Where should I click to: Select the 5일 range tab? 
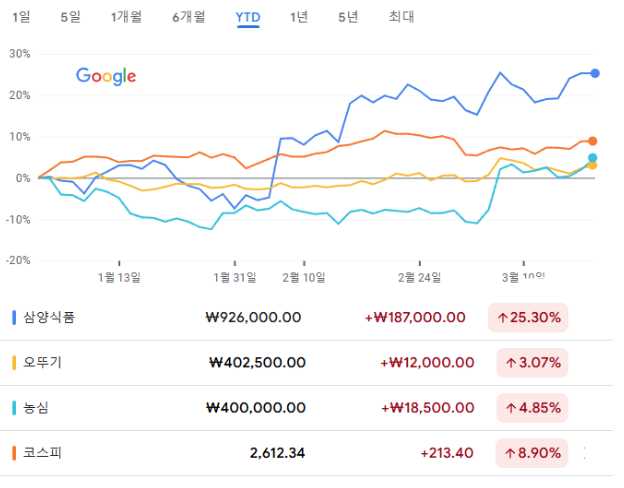(70, 17)
